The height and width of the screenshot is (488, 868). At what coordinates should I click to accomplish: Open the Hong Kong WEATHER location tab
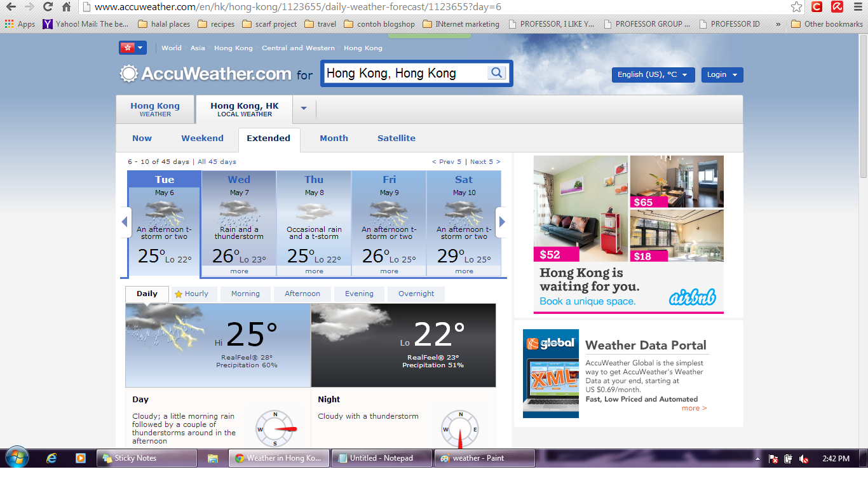[x=155, y=109]
